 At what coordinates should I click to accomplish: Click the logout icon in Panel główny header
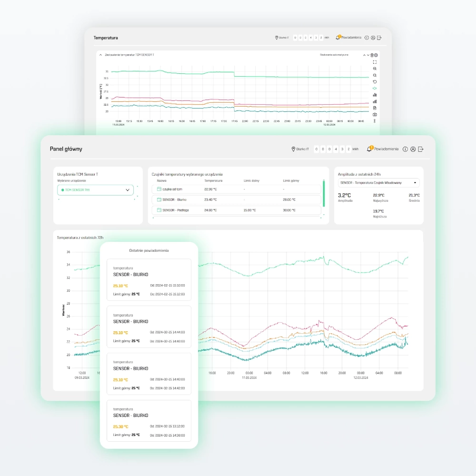pos(421,149)
